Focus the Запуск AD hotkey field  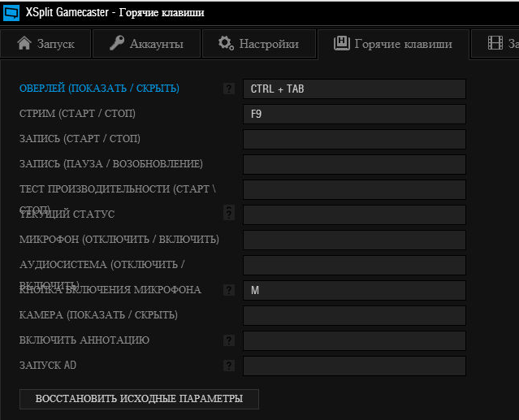pos(354,366)
